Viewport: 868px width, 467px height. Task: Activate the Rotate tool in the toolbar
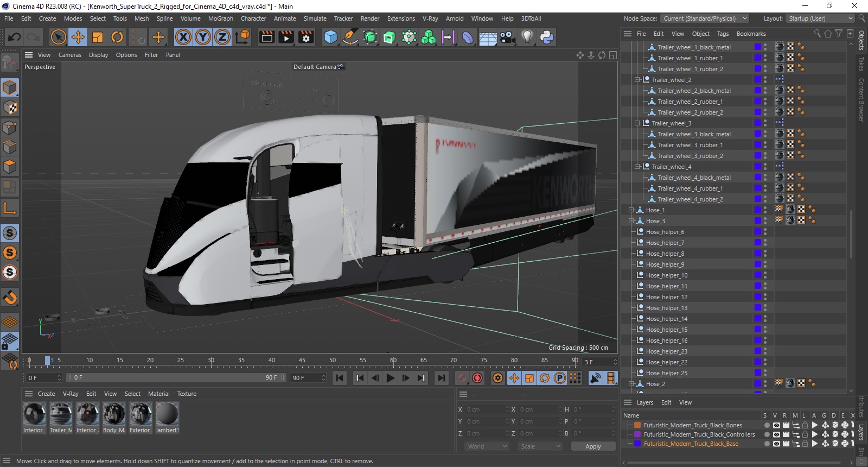[x=117, y=37]
